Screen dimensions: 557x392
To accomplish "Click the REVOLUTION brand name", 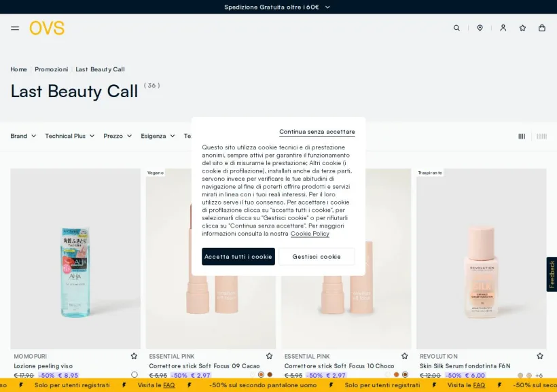I will pos(438,356).
